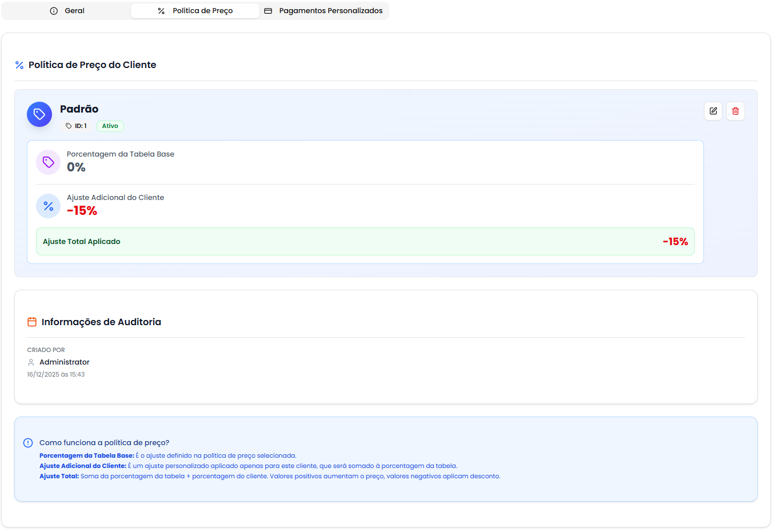Image resolution: width=776 pixels, height=532 pixels.
Task: Click the percent icon in page heading
Action: pos(19,65)
